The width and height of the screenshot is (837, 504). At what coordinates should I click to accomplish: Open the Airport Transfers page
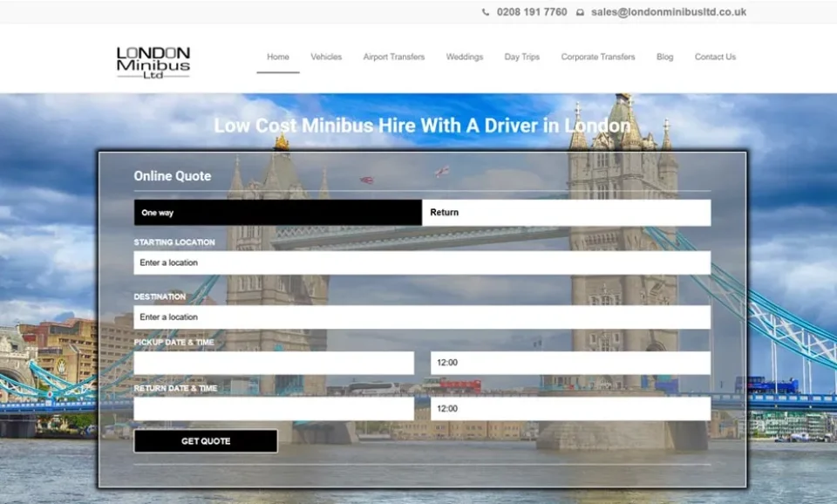coord(394,57)
